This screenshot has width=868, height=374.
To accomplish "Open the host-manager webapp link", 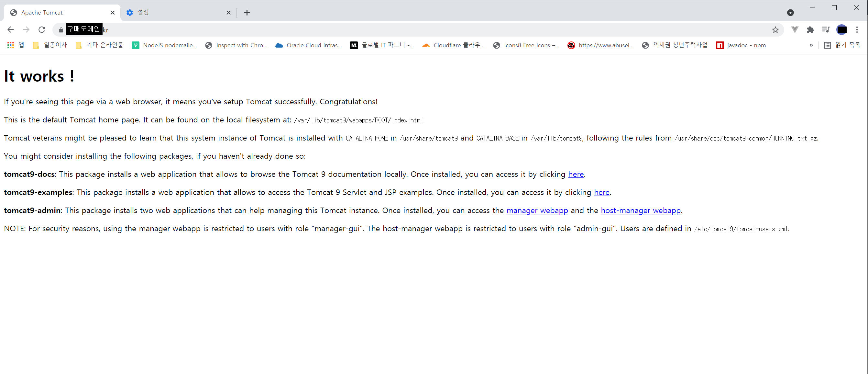I will point(641,210).
